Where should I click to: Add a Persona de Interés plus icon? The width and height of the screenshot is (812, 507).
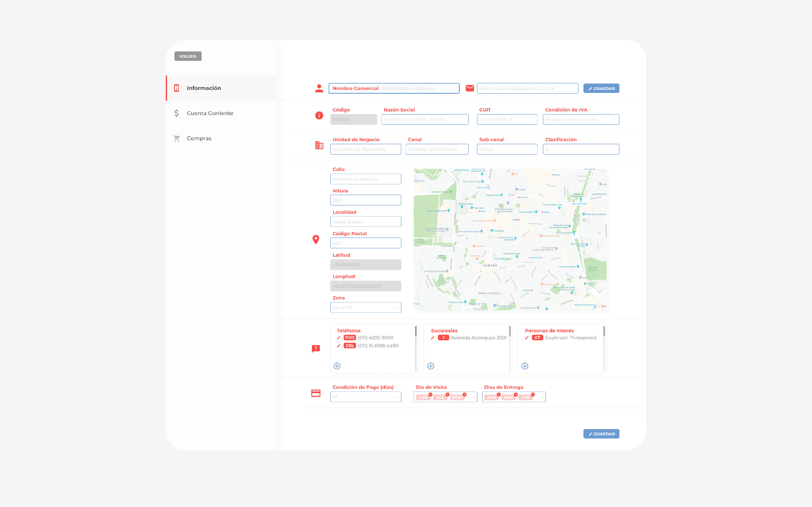pyautogui.click(x=525, y=366)
